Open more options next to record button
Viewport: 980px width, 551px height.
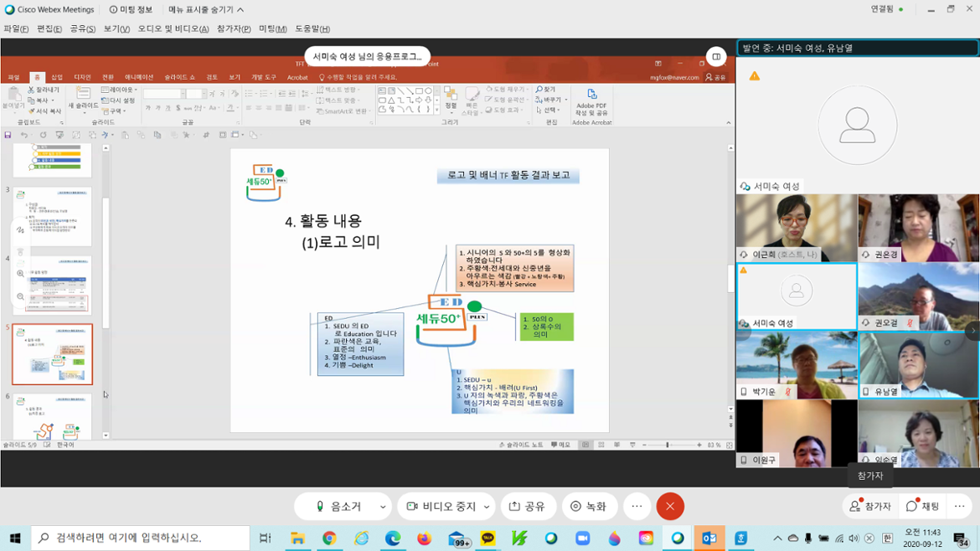tap(637, 506)
